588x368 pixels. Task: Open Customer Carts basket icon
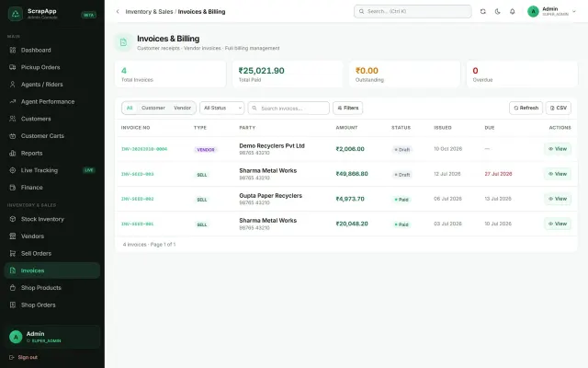coord(12,136)
